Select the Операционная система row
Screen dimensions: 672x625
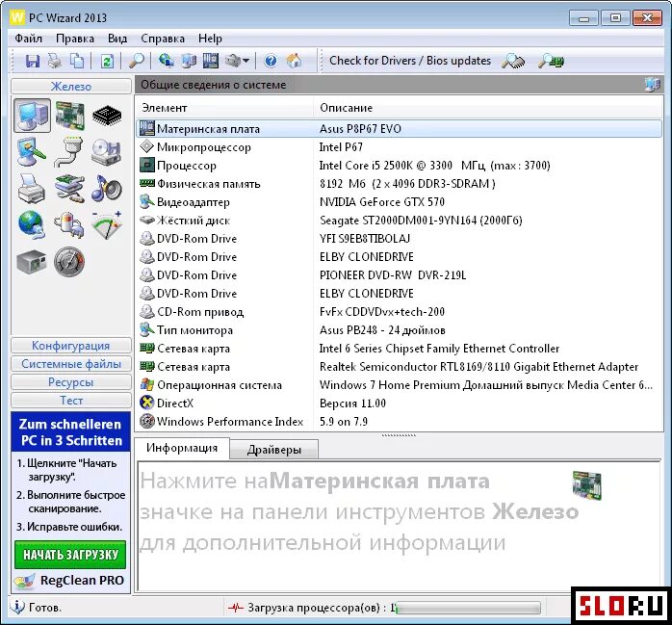pyautogui.click(x=399, y=385)
